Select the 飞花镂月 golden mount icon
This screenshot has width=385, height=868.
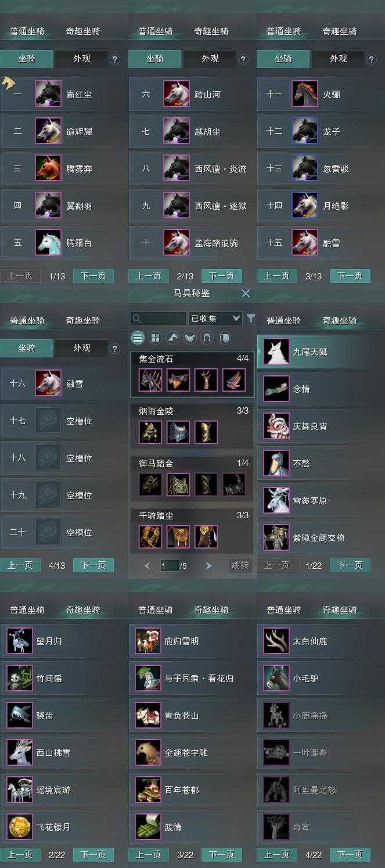(20, 827)
